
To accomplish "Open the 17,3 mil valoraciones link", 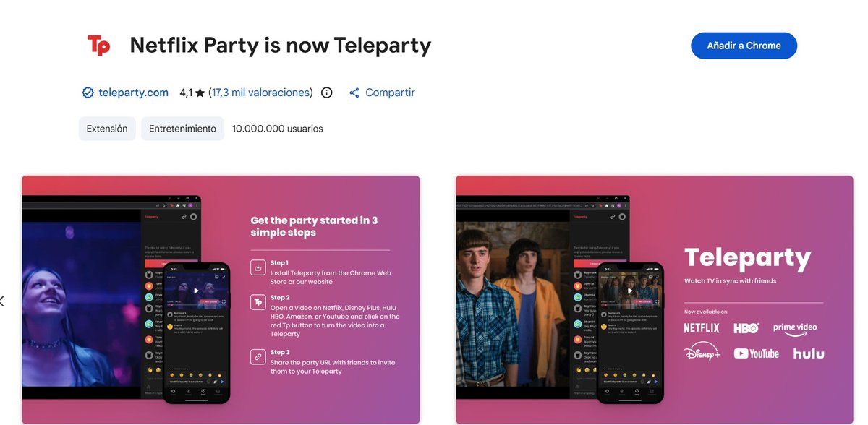I will click(260, 93).
